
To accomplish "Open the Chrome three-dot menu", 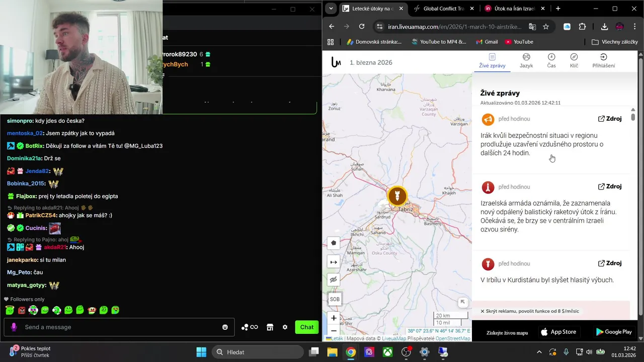I will 634,27.
